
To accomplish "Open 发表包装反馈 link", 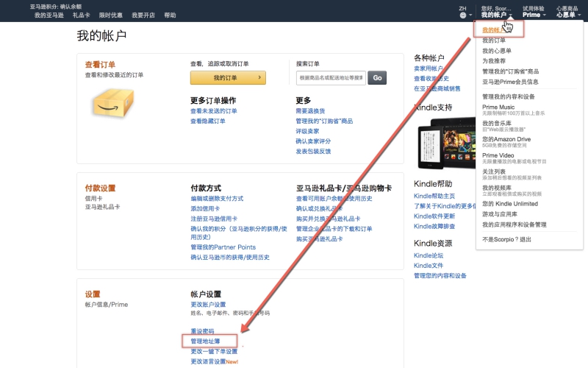I will pyautogui.click(x=314, y=152).
